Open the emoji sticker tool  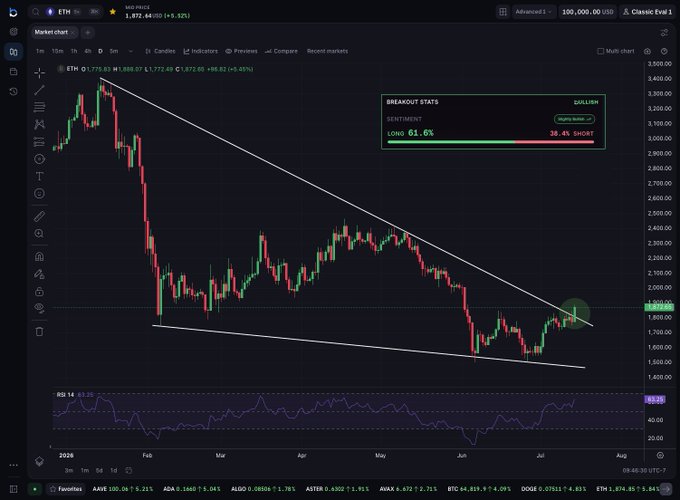click(x=39, y=193)
